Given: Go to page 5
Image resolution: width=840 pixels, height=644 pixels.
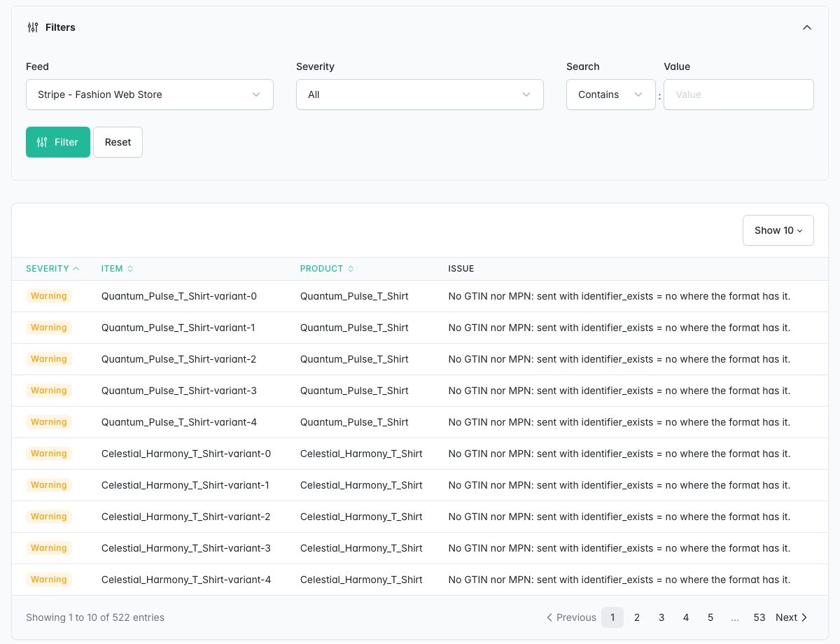Looking at the screenshot, I should (x=710, y=617).
